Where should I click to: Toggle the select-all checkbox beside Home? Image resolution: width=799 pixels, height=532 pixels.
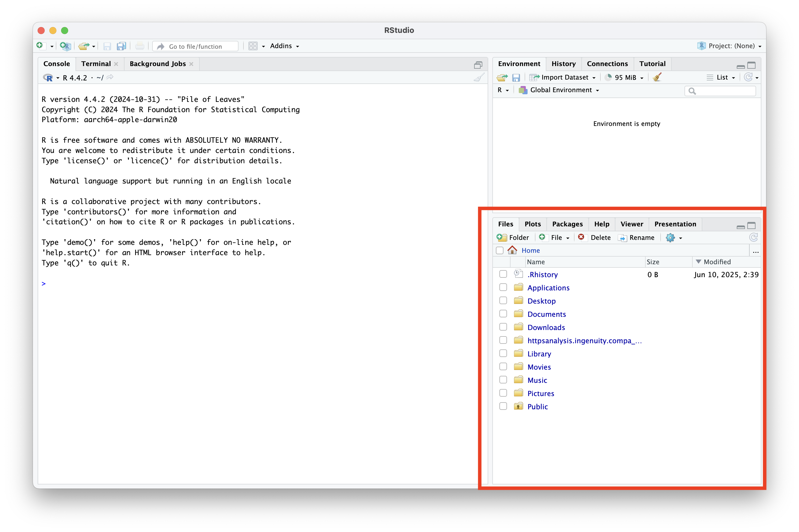(x=499, y=250)
